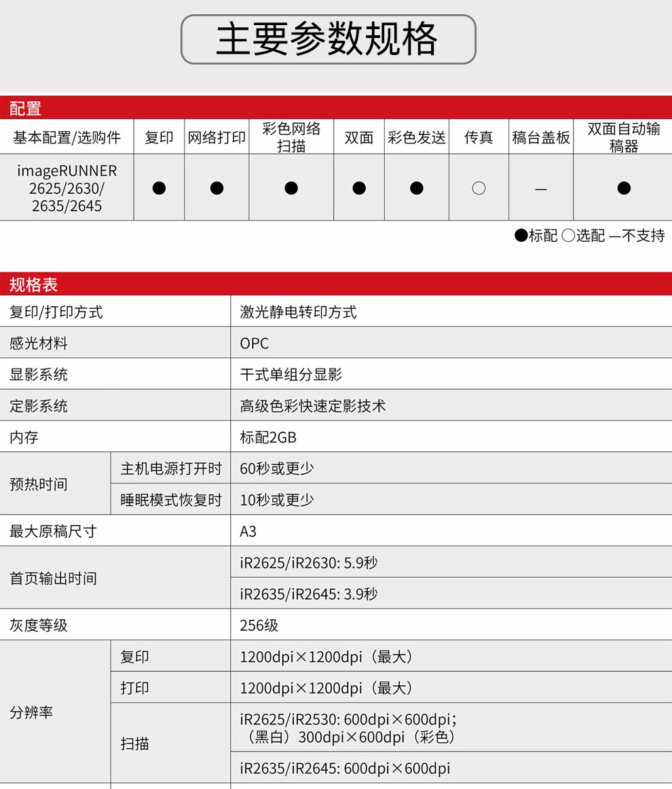This screenshot has height=789, width=672.
Task: Select the 睡眠模式恢复时 sub-label
Action: click(x=171, y=500)
